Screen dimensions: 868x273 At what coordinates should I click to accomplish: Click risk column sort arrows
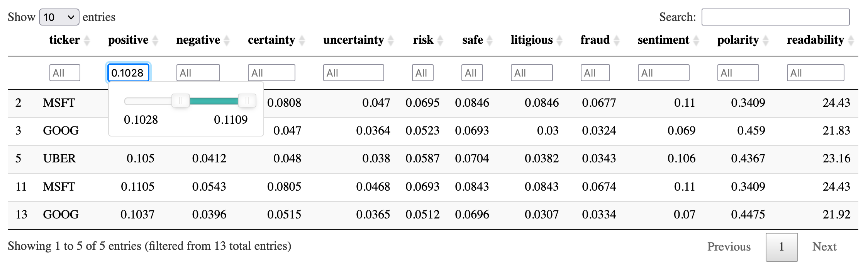point(440,40)
